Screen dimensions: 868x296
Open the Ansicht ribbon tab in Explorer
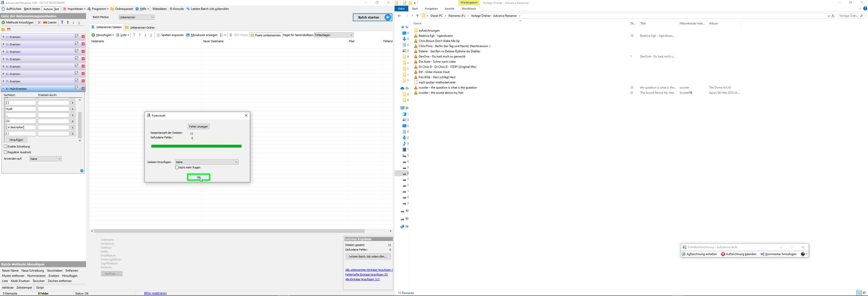pyautogui.click(x=449, y=9)
